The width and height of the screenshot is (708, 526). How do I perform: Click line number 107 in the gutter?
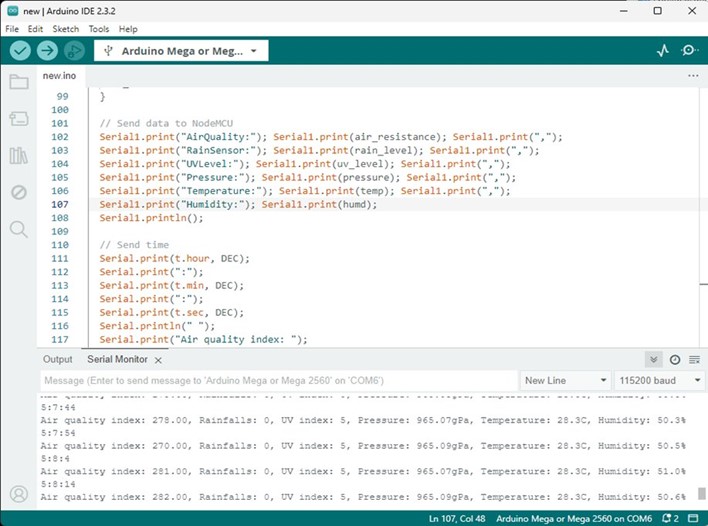(x=60, y=205)
